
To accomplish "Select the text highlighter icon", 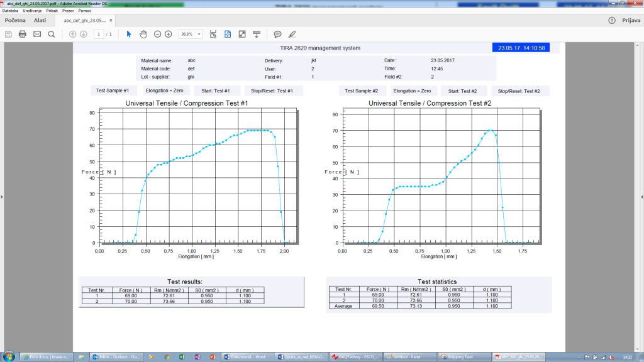I will 291,35.
